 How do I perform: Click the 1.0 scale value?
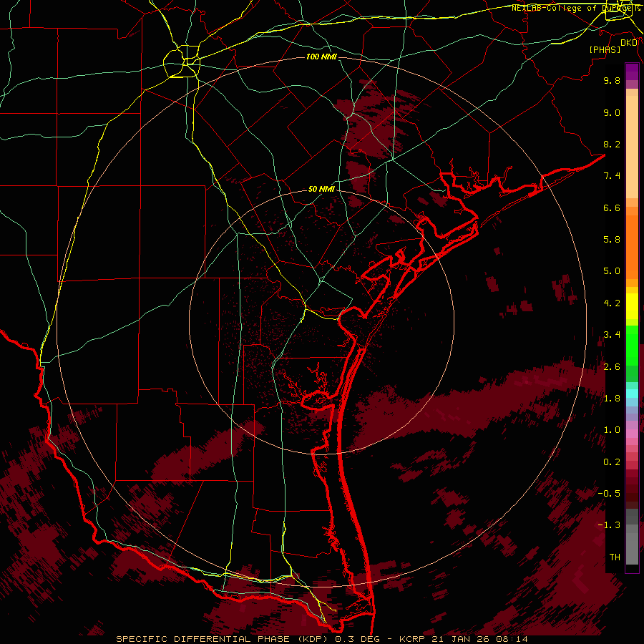612,430
